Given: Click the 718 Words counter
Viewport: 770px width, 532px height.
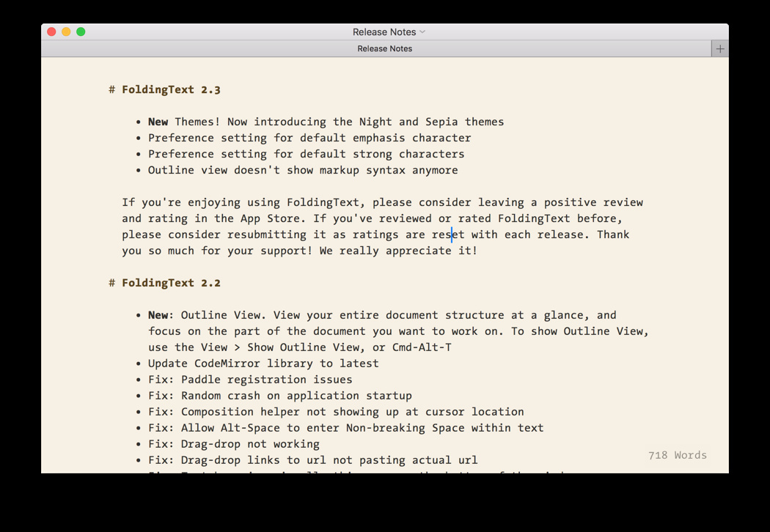Looking at the screenshot, I should click(x=677, y=456).
